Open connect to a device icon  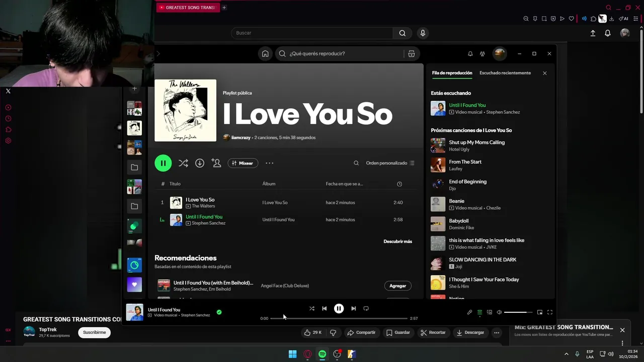tap(489, 312)
